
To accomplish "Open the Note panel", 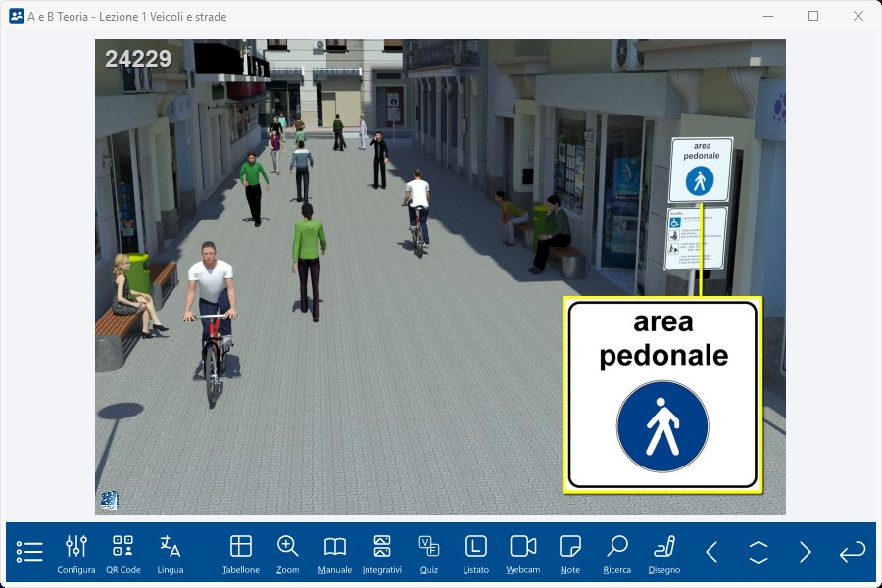I will pyautogui.click(x=570, y=554).
